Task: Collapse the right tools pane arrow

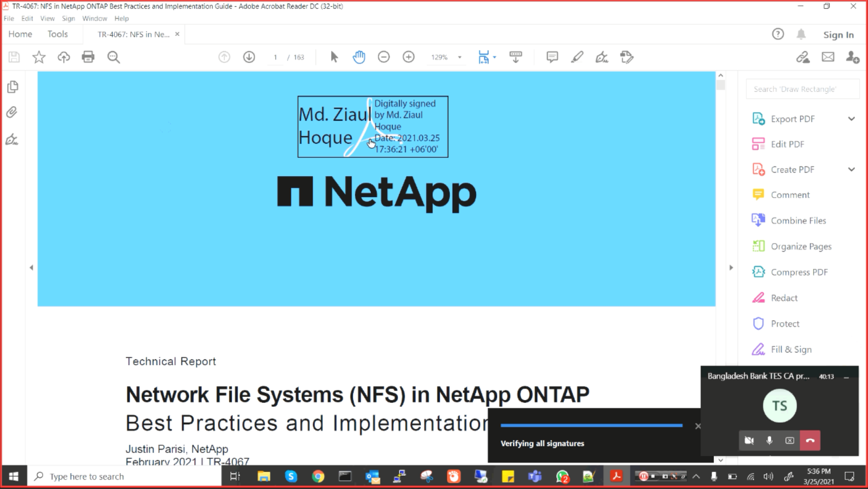Action: pyautogui.click(x=731, y=268)
